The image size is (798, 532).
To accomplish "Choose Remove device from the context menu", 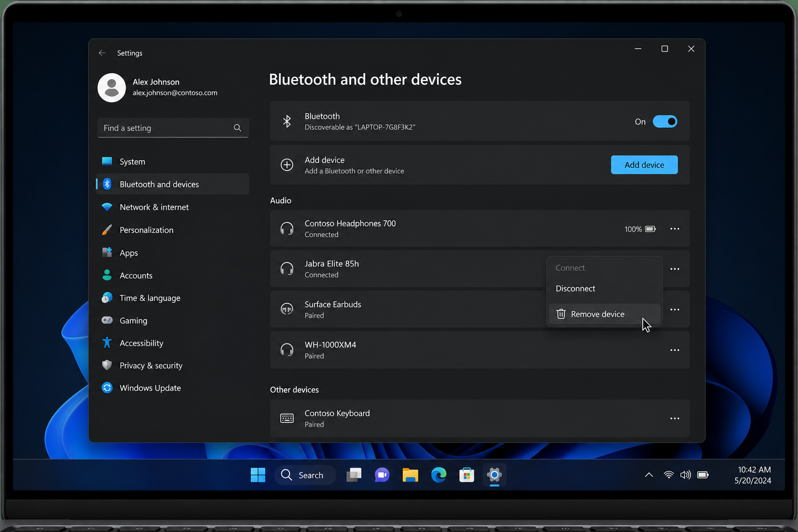I will click(604, 314).
